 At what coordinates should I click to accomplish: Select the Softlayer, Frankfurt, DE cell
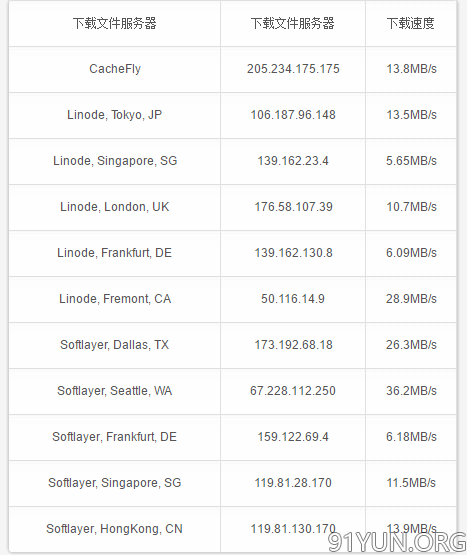[115, 437]
